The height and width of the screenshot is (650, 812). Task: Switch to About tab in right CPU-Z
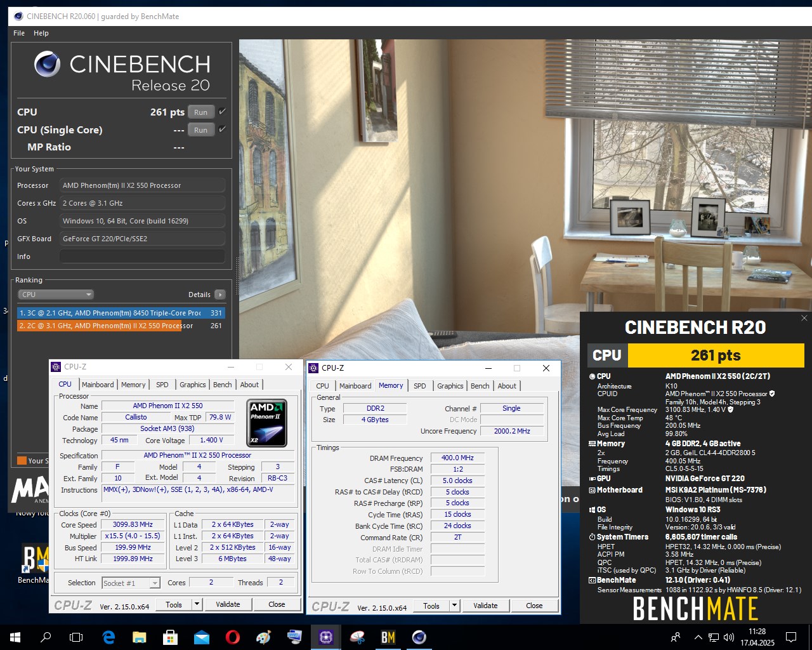(x=507, y=386)
